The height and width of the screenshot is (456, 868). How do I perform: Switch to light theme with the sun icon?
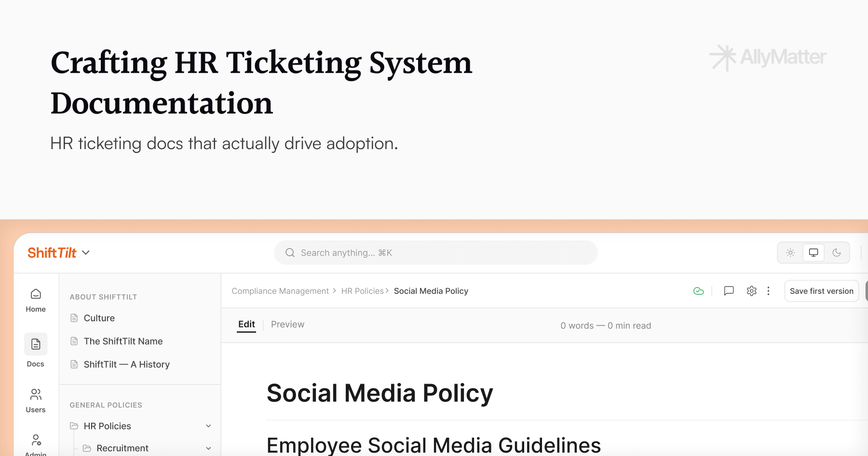pos(790,252)
